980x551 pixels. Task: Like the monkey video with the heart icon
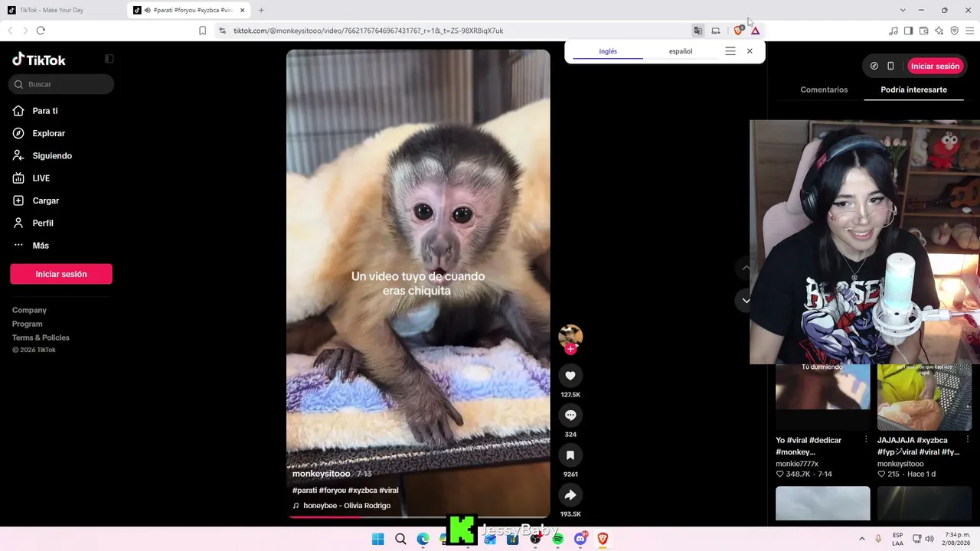(570, 376)
